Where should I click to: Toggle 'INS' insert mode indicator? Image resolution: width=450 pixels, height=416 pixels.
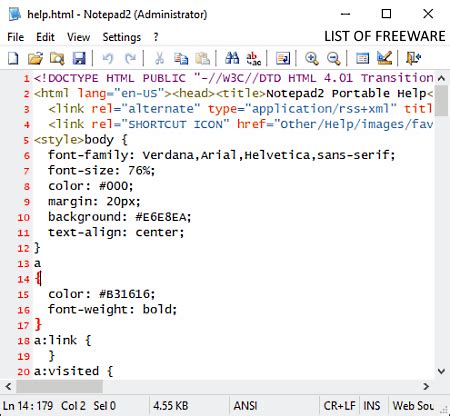pos(372,406)
